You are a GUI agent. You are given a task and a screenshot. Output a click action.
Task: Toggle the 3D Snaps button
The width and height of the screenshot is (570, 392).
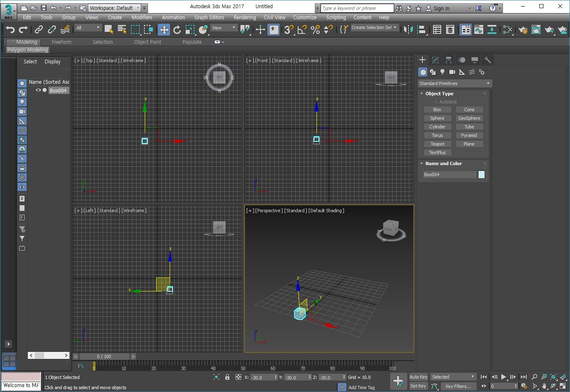[x=289, y=29]
